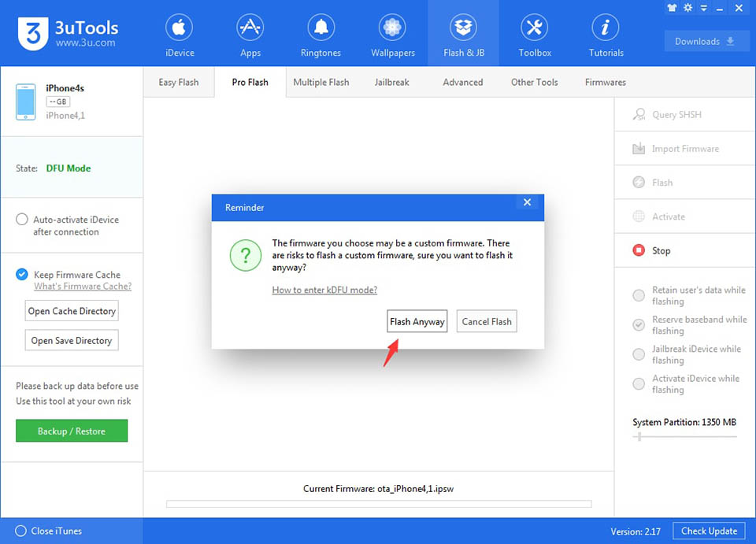Open the iDevice section icon
This screenshot has width=756, height=544.
(x=179, y=28)
